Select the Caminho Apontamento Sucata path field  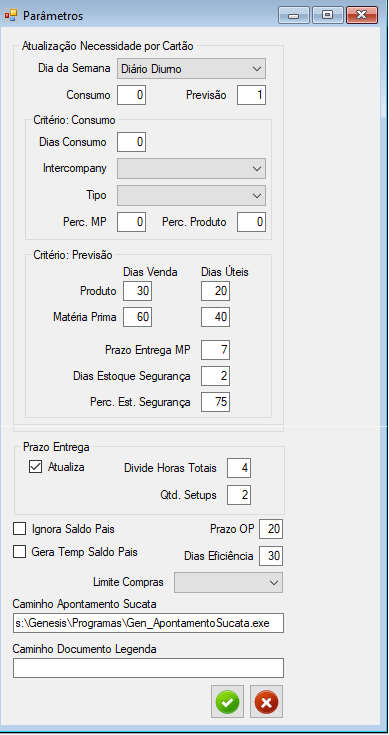click(x=148, y=623)
